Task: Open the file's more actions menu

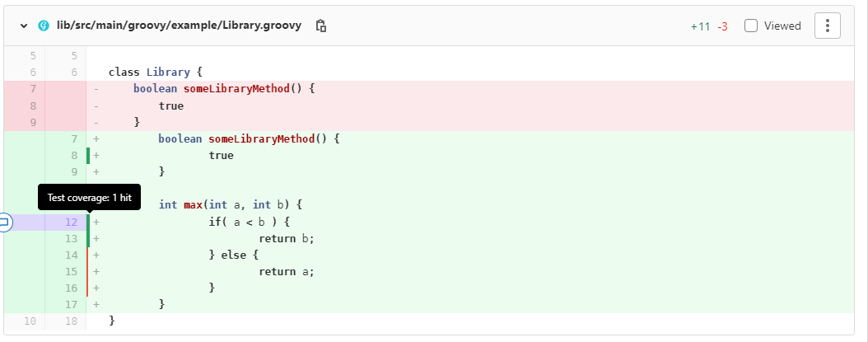Action: tap(828, 26)
